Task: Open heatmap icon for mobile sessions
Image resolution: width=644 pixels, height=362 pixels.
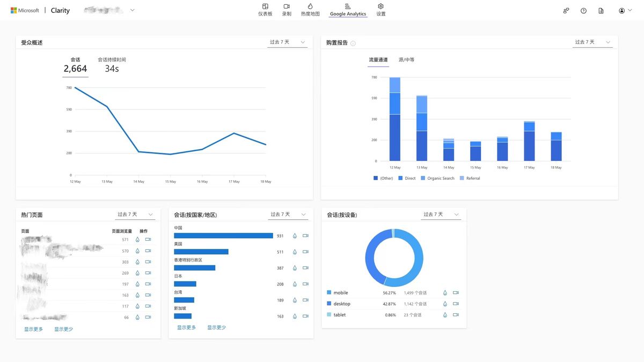Action: click(x=445, y=293)
